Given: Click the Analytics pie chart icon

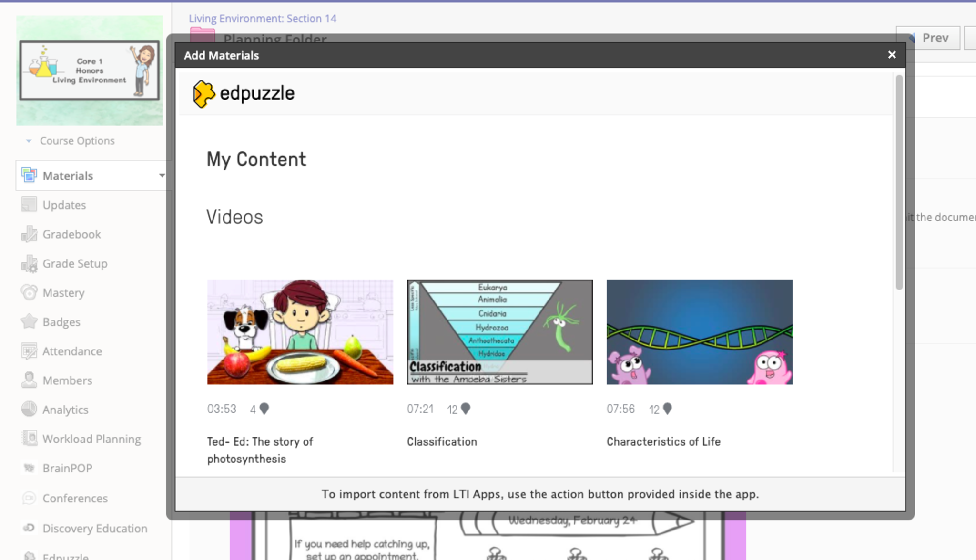Looking at the screenshot, I should 29,410.
